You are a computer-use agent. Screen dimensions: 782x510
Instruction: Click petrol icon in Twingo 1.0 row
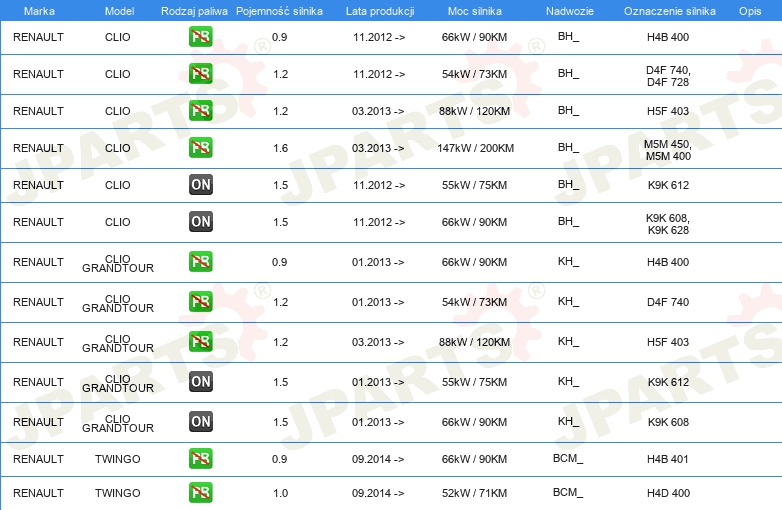pyautogui.click(x=200, y=492)
